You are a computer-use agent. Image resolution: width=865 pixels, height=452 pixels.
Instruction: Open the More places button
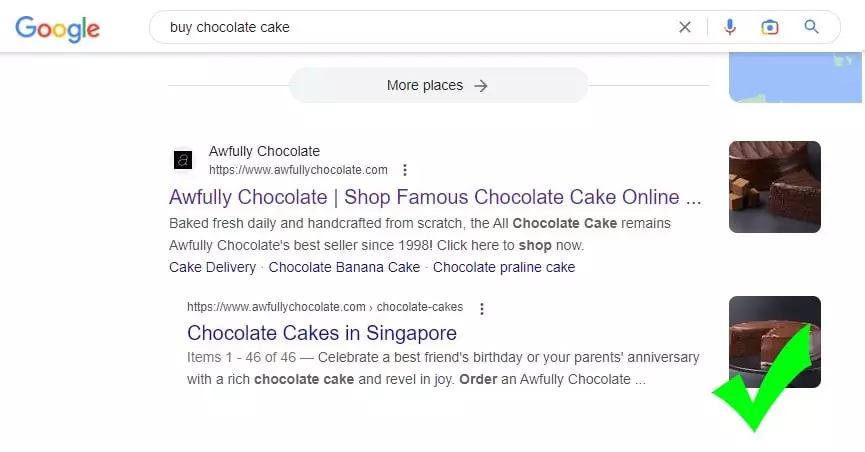[439, 86]
